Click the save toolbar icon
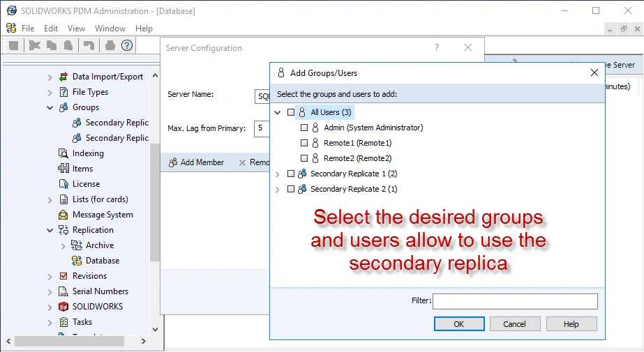The width and height of the screenshot is (644, 352). (13, 45)
